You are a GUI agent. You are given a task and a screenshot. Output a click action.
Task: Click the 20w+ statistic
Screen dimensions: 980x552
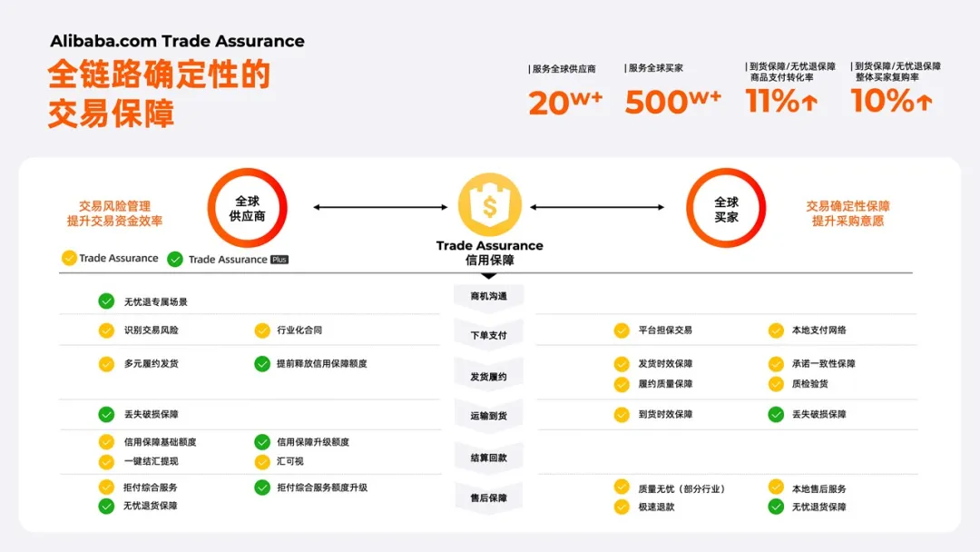pyautogui.click(x=565, y=102)
